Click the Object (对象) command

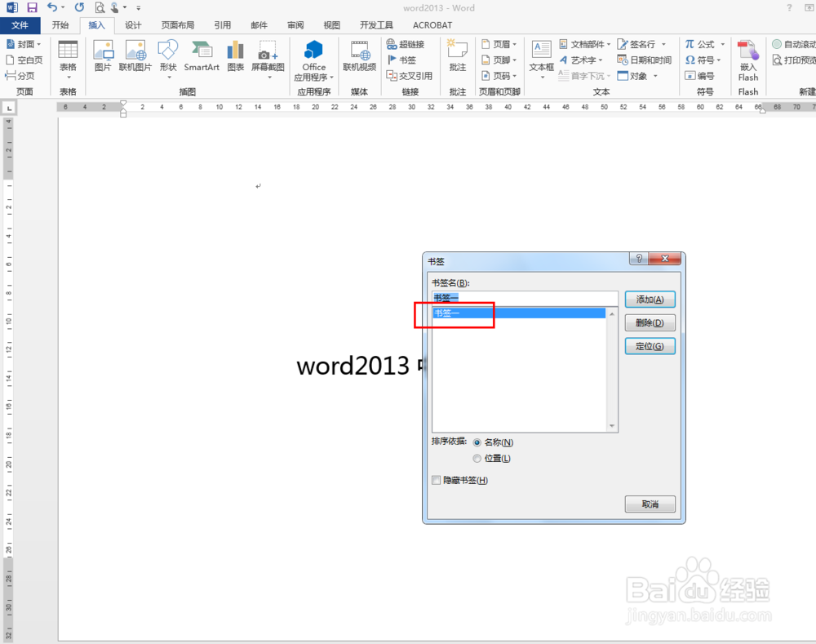(639, 75)
